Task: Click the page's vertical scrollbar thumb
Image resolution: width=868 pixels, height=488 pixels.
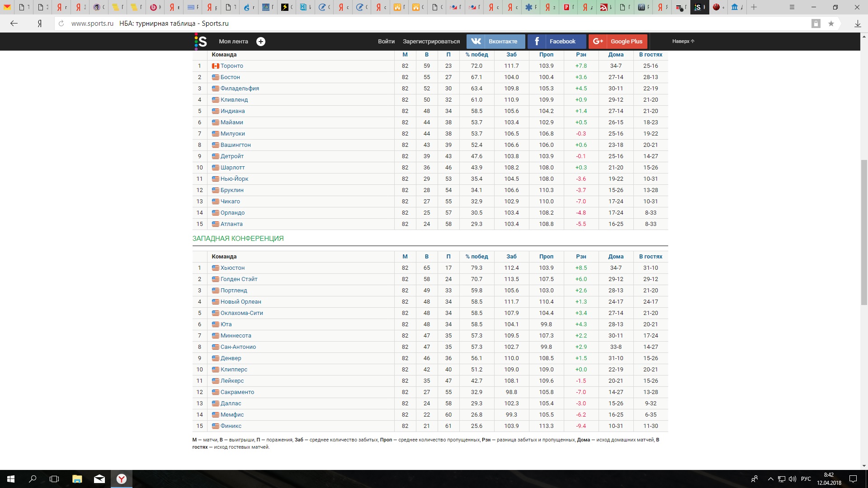Action: tap(864, 232)
